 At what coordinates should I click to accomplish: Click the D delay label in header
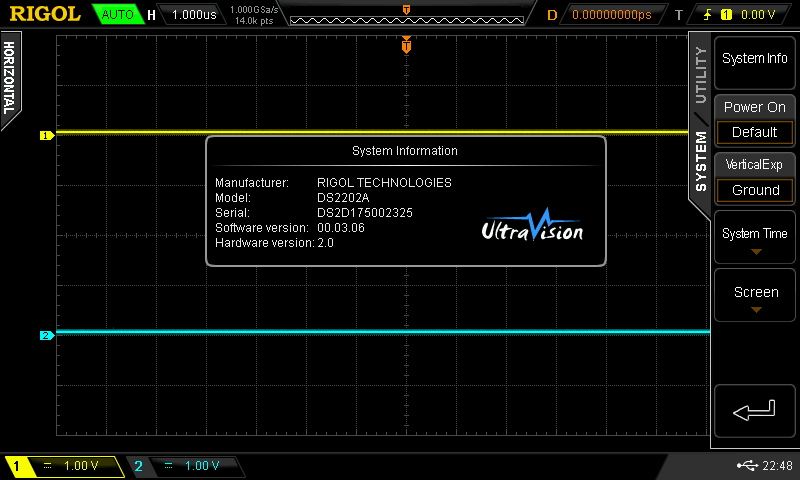click(x=552, y=15)
